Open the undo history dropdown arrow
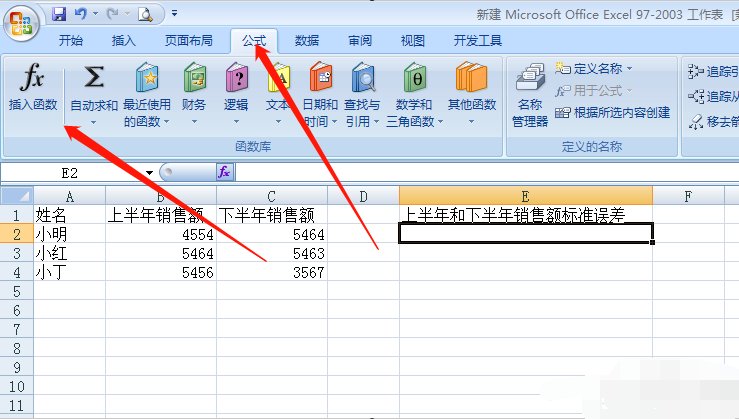Image resolution: width=739 pixels, height=419 pixels. [x=95, y=14]
